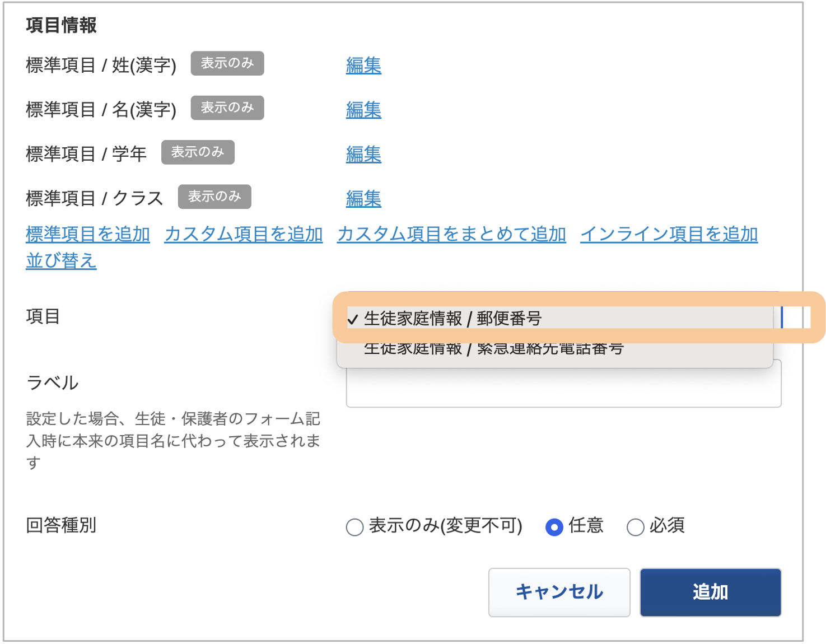This screenshot has height=644, width=826.
Task: Click カスタム項目を追加 link
Action: (244, 234)
